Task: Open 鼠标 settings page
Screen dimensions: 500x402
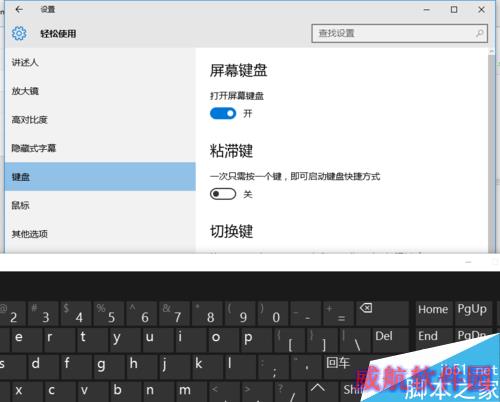Action: click(x=100, y=205)
